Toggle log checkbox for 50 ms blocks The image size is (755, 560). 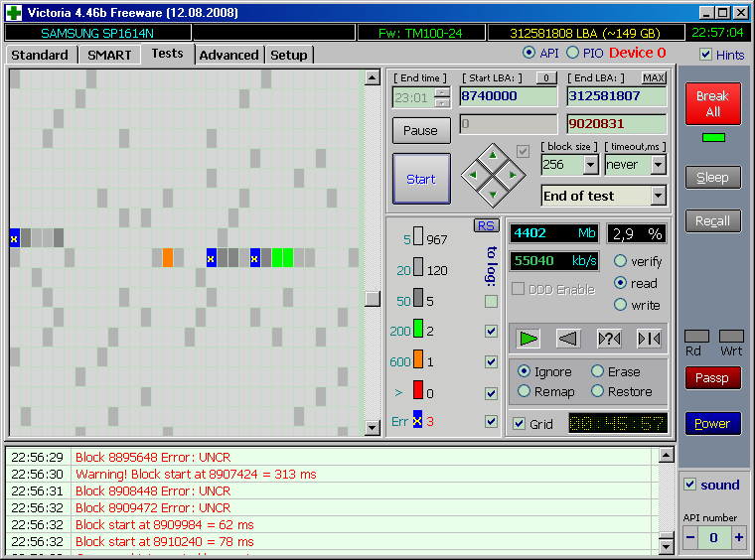(x=491, y=302)
